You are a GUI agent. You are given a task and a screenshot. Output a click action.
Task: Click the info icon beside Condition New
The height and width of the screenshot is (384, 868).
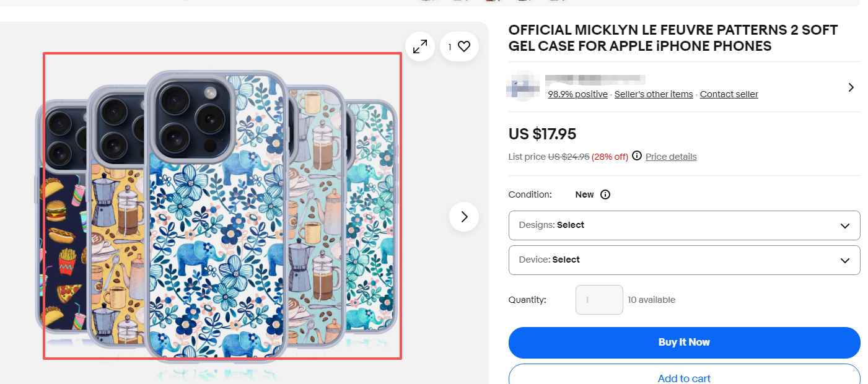[x=605, y=194]
